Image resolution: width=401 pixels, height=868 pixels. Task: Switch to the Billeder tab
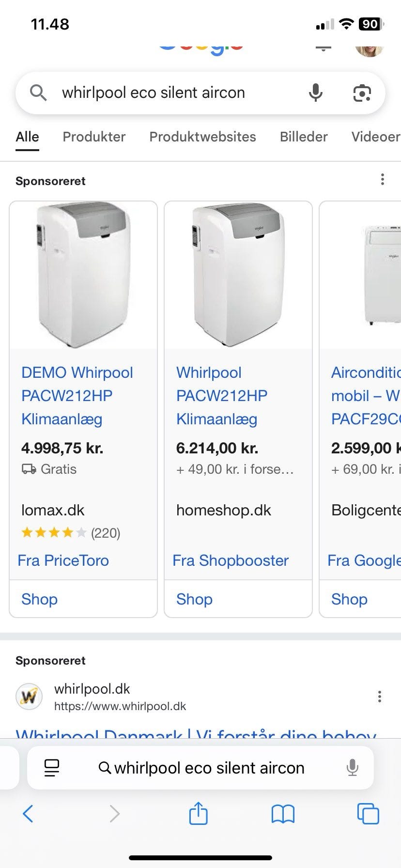[x=304, y=137]
